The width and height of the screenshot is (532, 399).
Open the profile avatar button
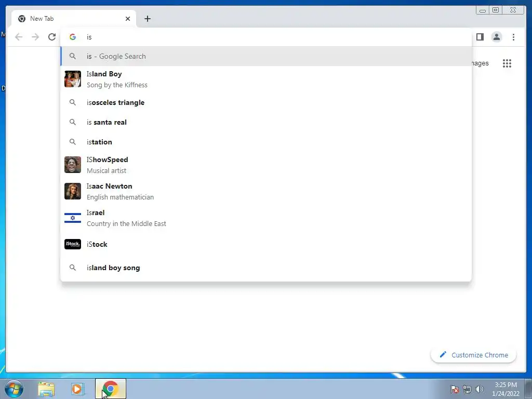(x=496, y=37)
